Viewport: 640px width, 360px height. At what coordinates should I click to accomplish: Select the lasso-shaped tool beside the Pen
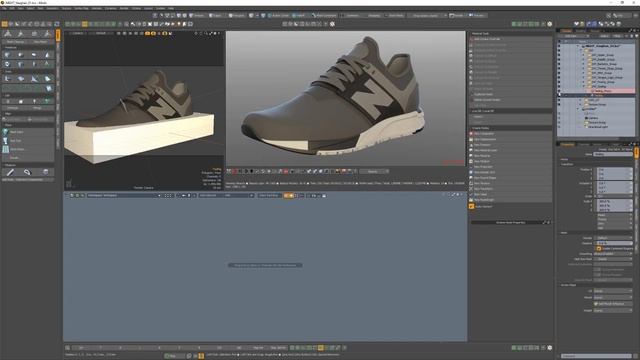click(x=27, y=172)
